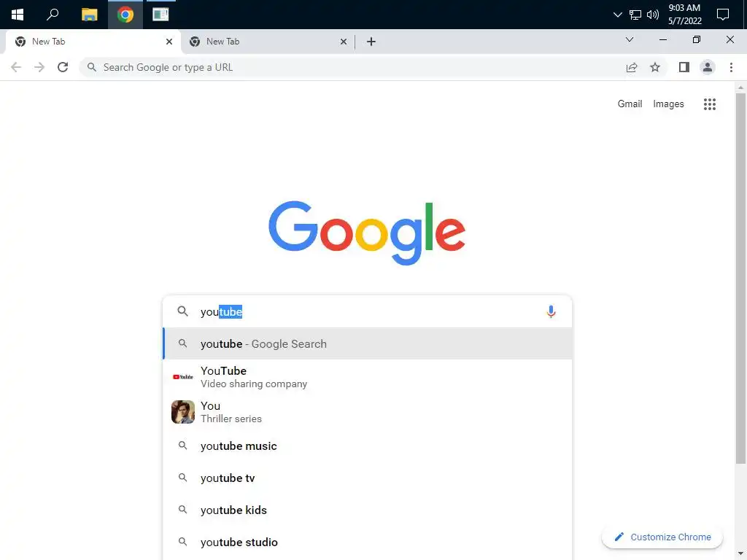Open the pinned app next to Chrome

[160, 15]
